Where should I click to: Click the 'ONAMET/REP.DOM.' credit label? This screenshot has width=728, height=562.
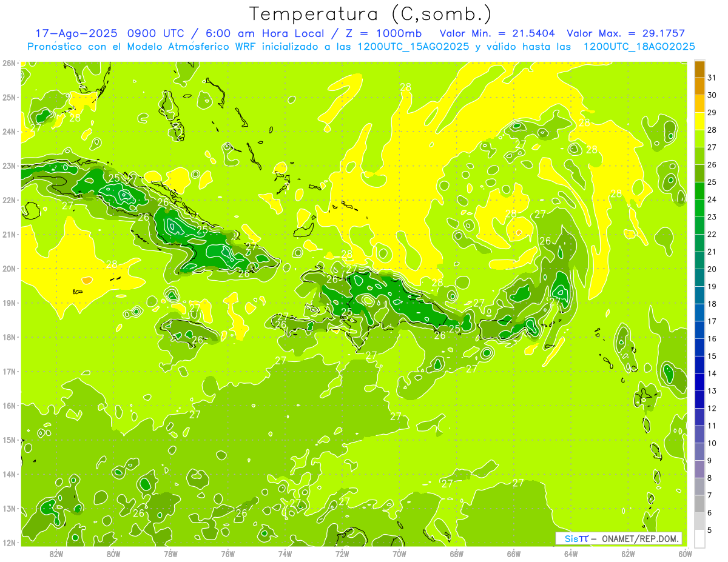641,538
